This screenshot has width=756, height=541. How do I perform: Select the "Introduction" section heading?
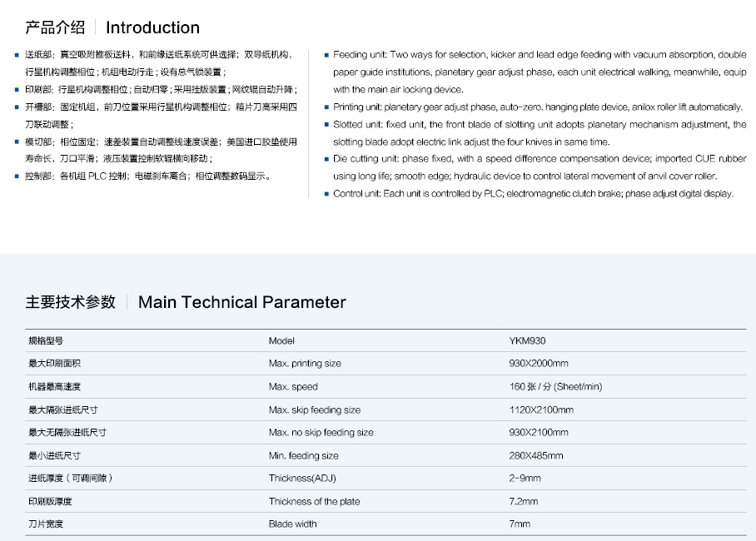point(152,28)
